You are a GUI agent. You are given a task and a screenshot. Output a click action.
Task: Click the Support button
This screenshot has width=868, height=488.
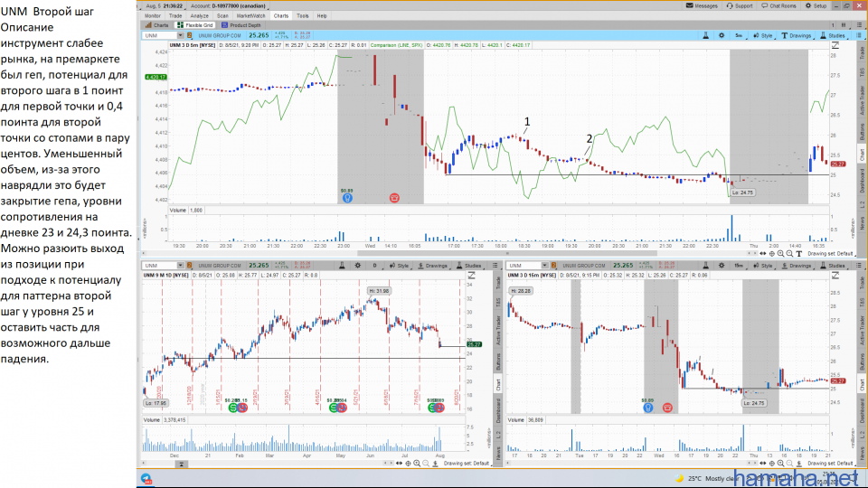tap(740, 5)
